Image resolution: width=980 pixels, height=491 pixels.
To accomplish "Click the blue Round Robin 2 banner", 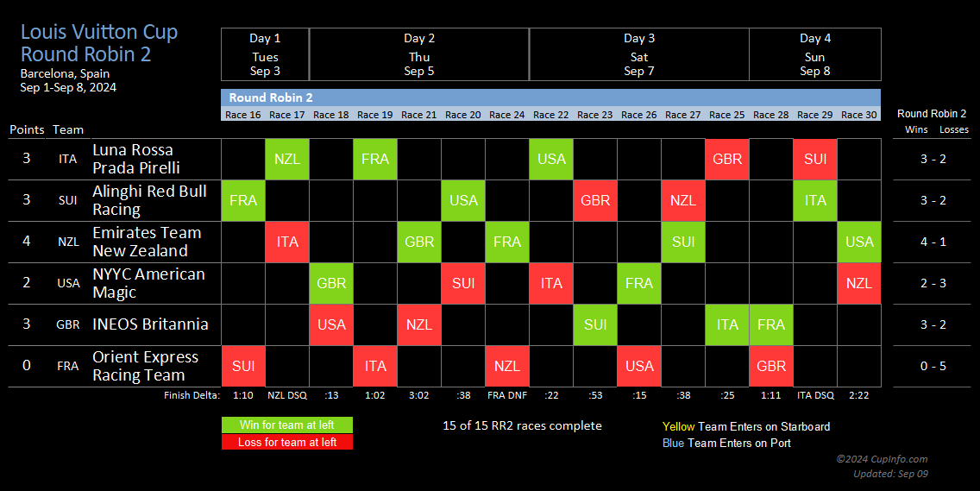I will click(x=550, y=98).
